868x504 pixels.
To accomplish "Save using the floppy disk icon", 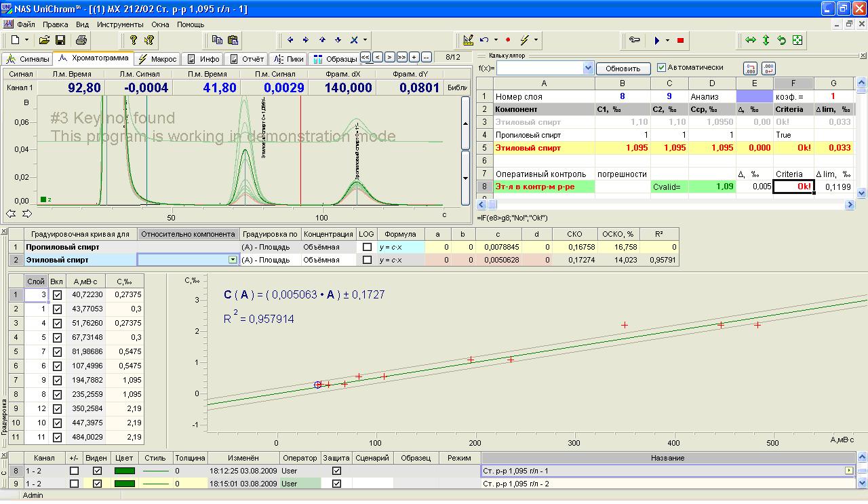I will click(x=60, y=40).
